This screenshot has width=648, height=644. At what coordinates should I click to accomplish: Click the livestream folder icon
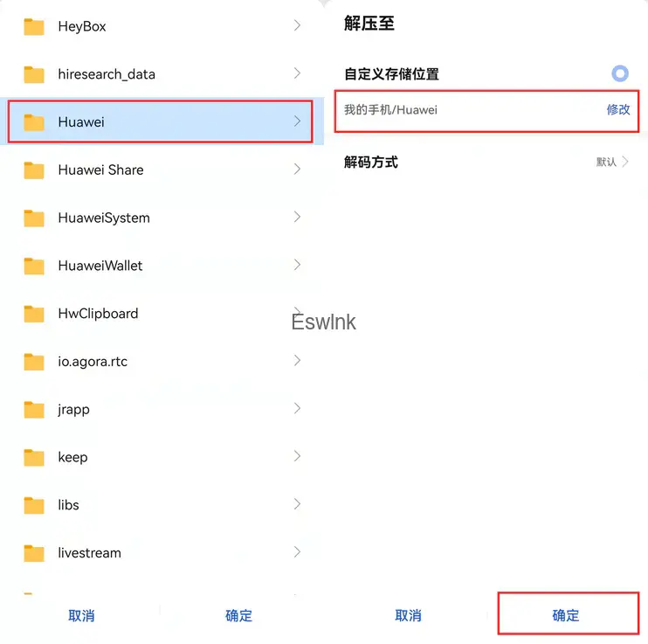pyautogui.click(x=34, y=553)
